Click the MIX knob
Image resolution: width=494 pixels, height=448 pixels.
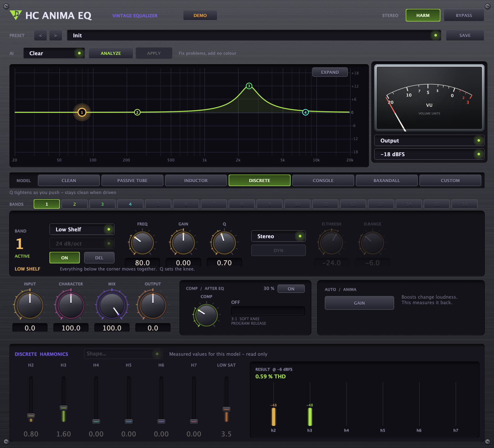(112, 305)
